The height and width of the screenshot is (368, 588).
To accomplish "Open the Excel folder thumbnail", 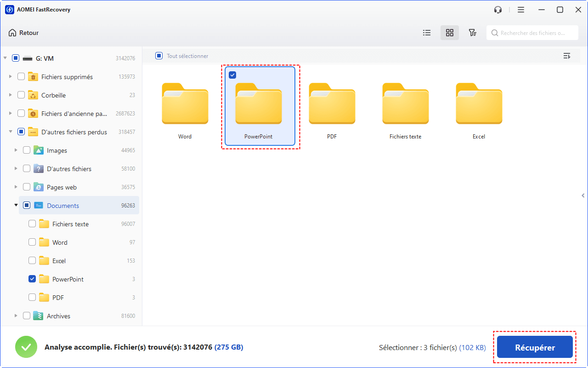I will point(479,104).
